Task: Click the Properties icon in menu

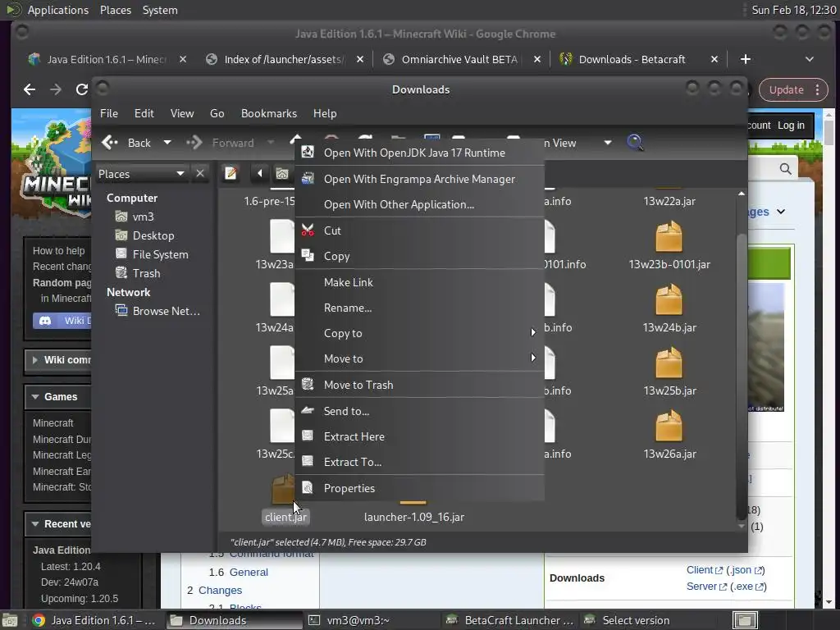Action: tap(308, 487)
